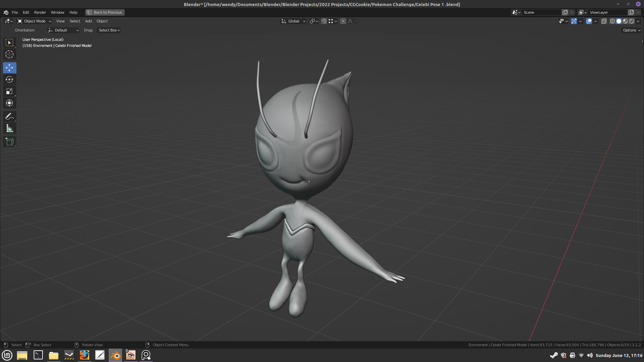
Task: Select the Annotate tool
Action: [10, 116]
